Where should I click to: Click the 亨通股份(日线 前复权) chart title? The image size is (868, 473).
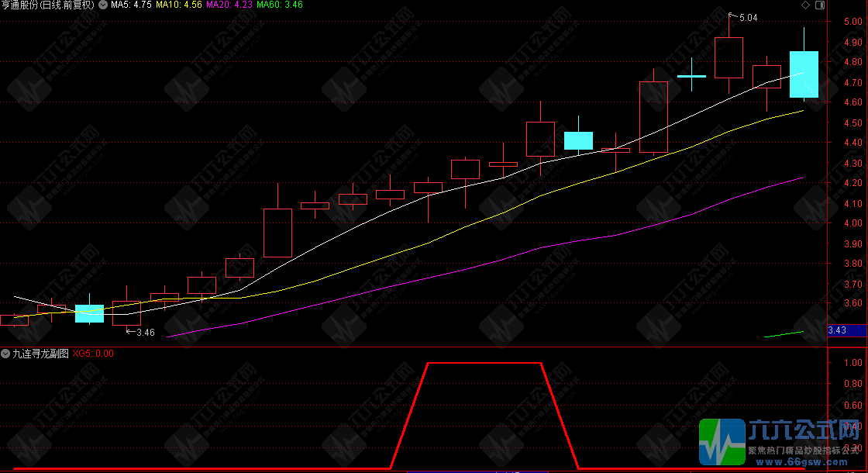[x=48, y=5]
